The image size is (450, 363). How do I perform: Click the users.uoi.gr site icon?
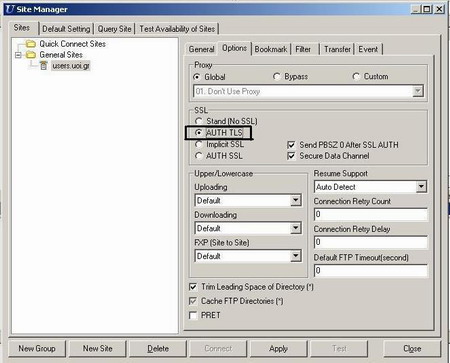coord(44,66)
